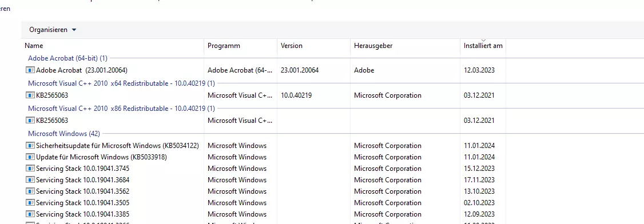Select the KB2565063 icon under x86 Redistributable

[30, 120]
